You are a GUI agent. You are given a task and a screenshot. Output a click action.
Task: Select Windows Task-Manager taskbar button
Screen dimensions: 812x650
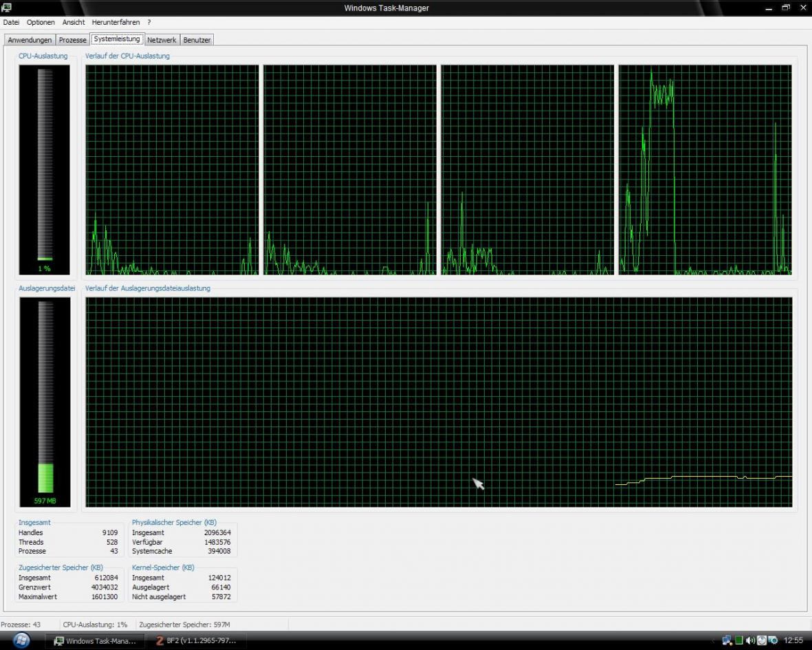point(96,640)
